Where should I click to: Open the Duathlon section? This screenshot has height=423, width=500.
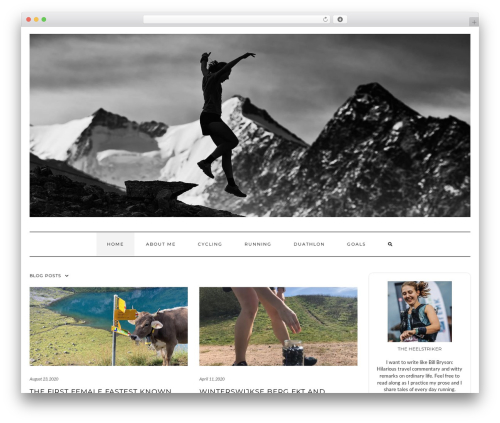pyautogui.click(x=309, y=244)
